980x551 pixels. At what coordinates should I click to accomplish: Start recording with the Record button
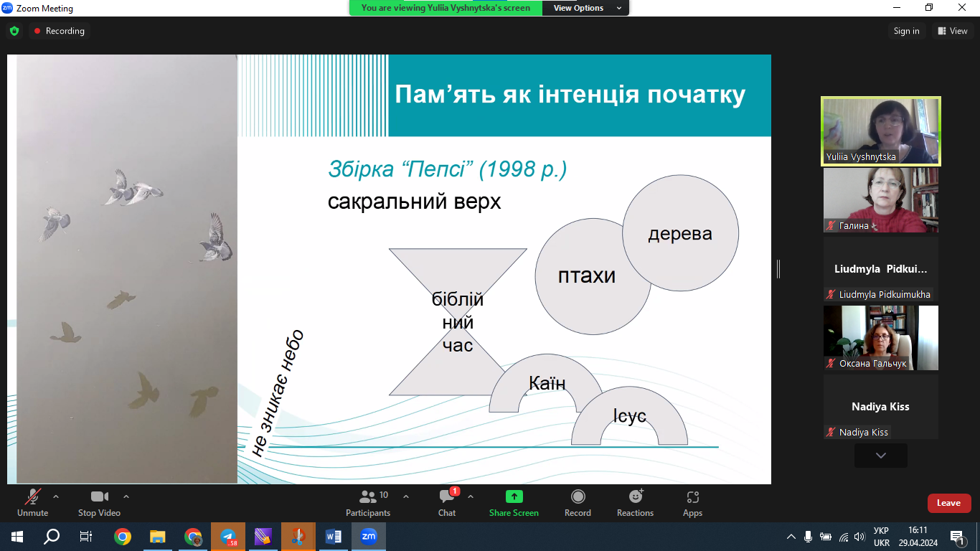point(578,502)
